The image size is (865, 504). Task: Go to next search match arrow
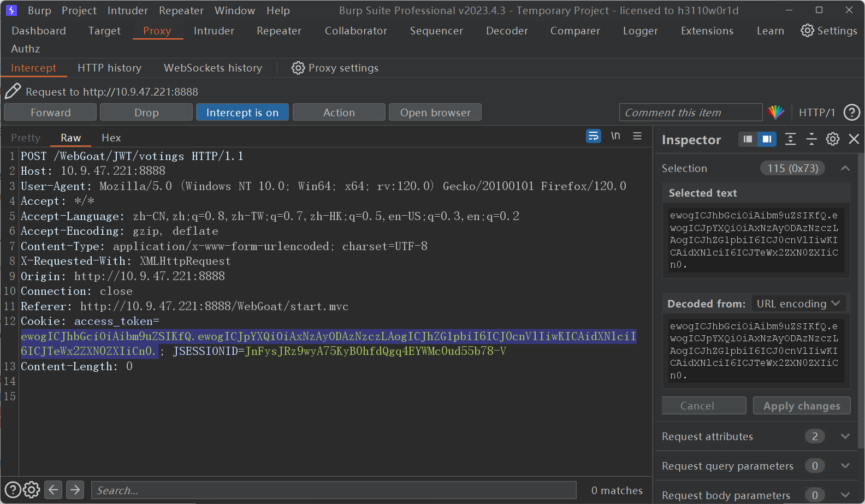[x=75, y=490]
